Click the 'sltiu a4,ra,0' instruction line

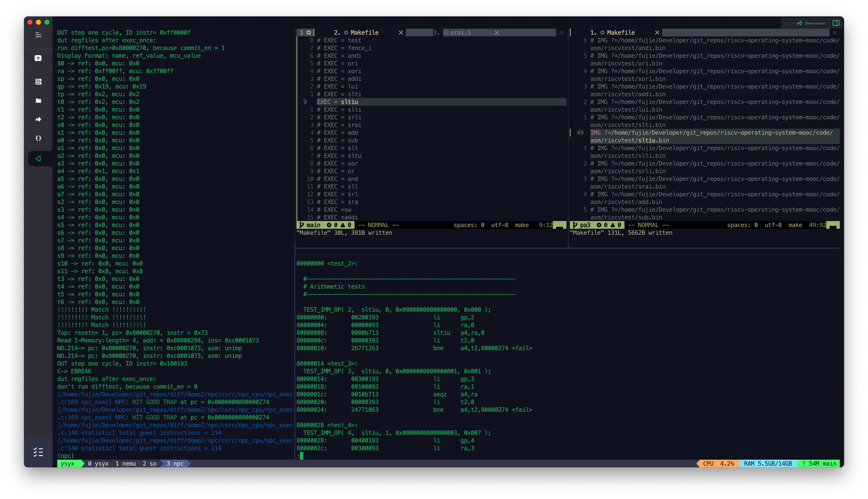[x=390, y=332]
